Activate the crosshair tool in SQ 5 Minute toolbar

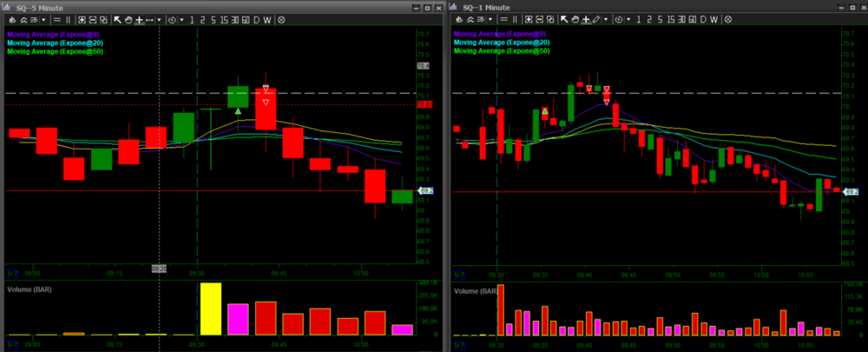click(139, 20)
